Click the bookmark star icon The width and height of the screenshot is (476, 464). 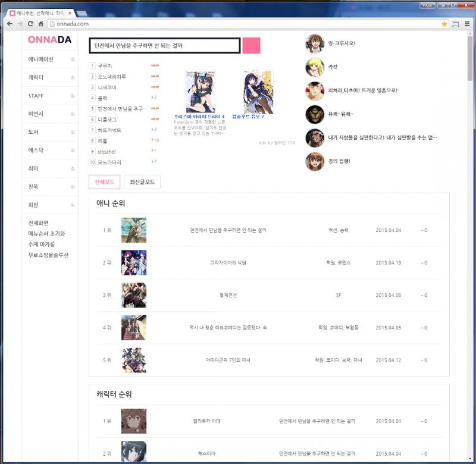(x=444, y=24)
